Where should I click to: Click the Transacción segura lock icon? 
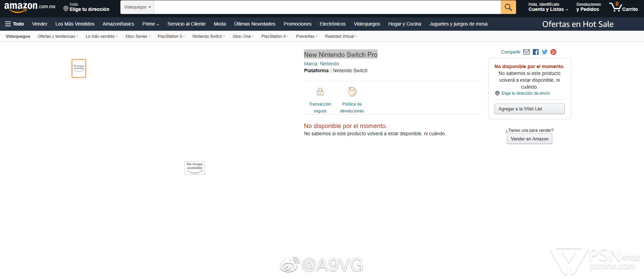320,92
